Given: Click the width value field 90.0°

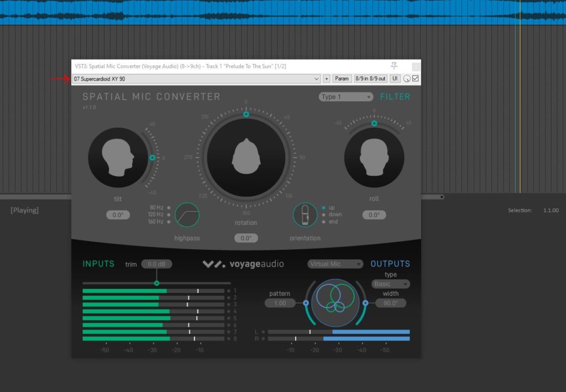Looking at the screenshot, I should coord(391,303).
